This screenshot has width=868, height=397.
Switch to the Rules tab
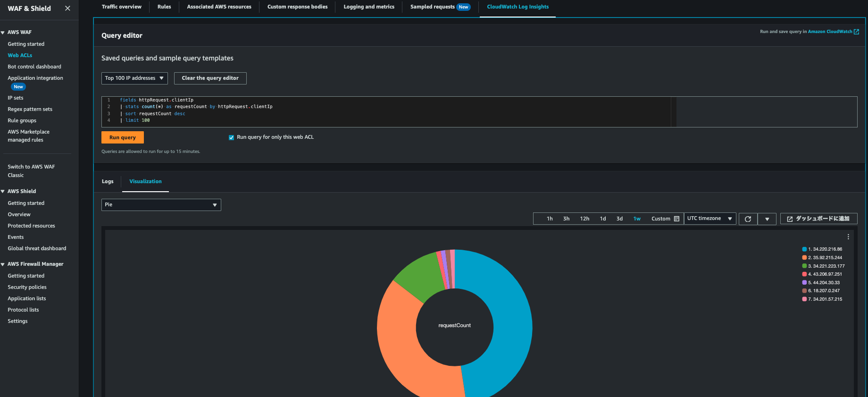(x=164, y=7)
